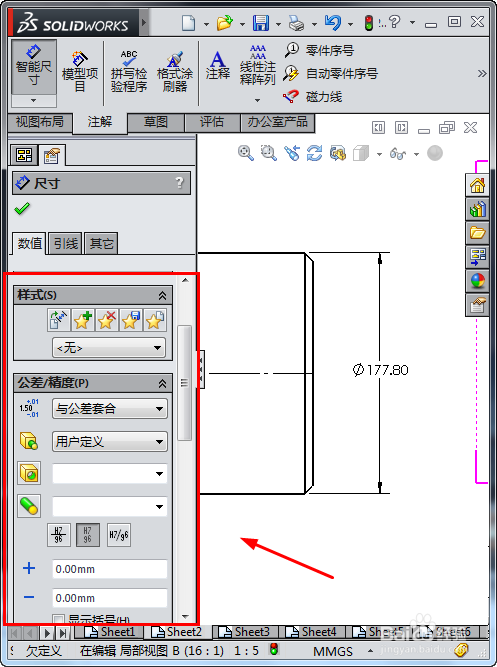Select stacked without line fit display
Screen dimensions: 497x667
tap(88, 535)
